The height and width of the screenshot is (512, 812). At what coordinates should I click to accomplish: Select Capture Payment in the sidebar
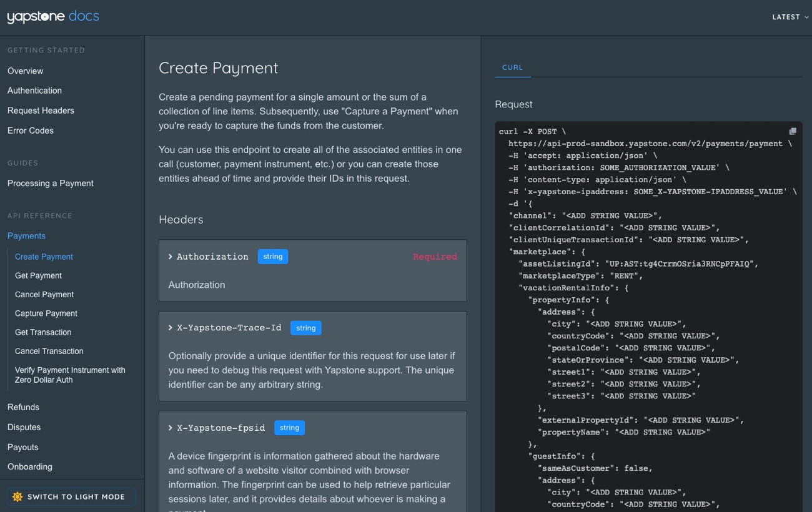click(46, 313)
